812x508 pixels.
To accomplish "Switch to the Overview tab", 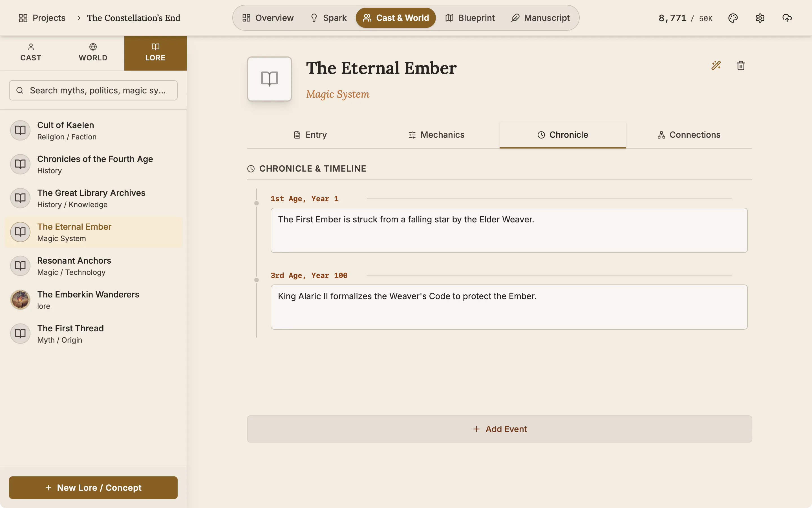I will pyautogui.click(x=268, y=18).
